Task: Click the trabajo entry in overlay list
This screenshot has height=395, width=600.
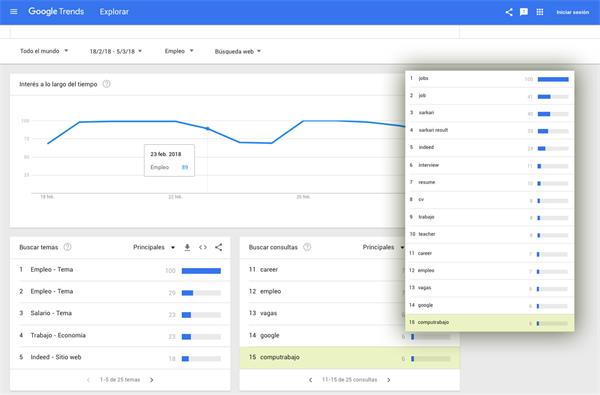Action: pyautogui.click(x=489, y=217)
